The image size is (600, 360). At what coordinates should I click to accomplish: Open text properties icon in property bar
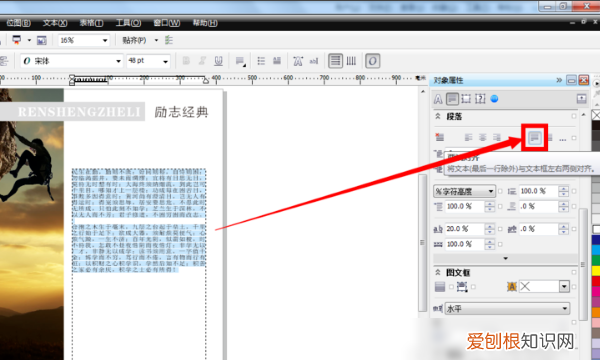click(298, 61)
